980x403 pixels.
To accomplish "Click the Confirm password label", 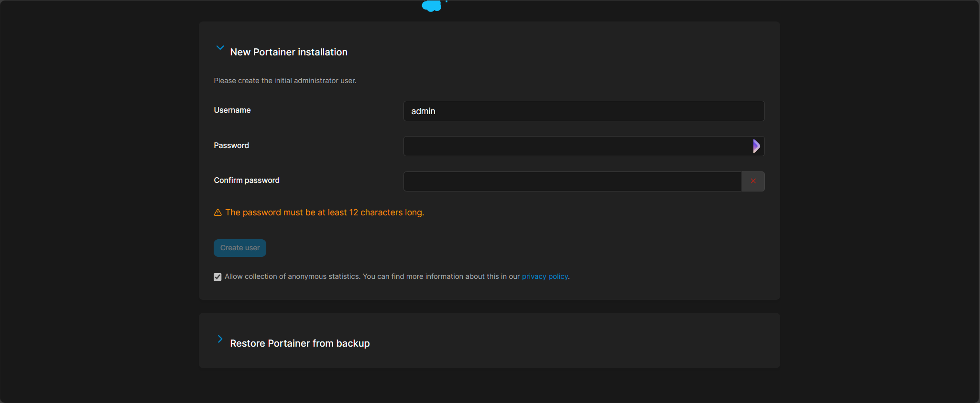I will (247, 180).
